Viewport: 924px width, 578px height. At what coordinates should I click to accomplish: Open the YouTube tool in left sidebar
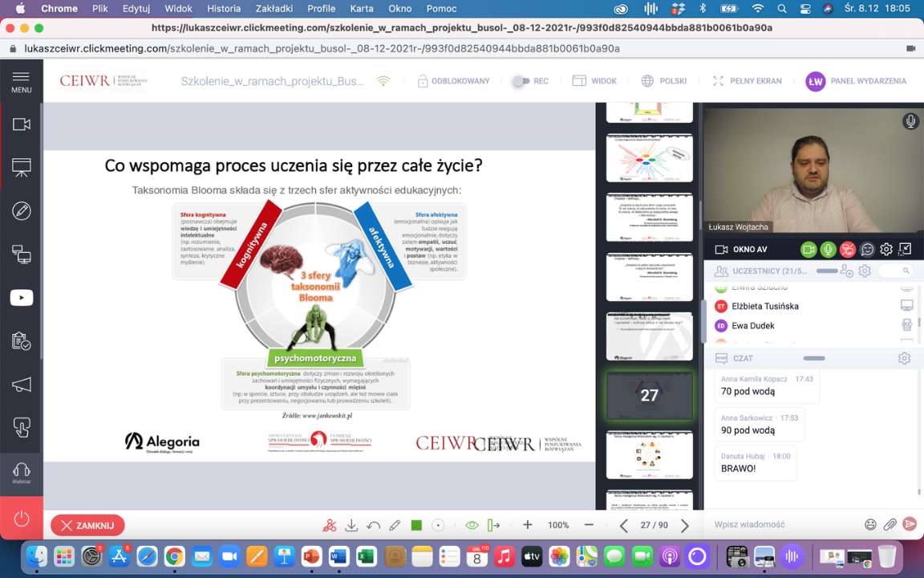pos(22,298)
